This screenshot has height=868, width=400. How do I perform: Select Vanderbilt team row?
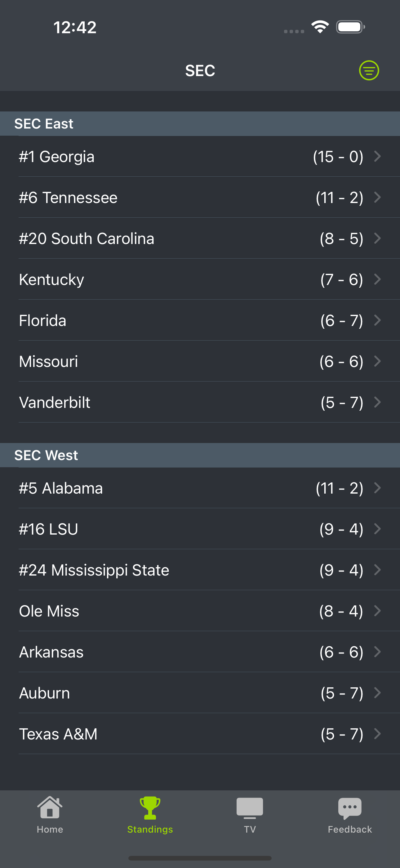point(200,402)
